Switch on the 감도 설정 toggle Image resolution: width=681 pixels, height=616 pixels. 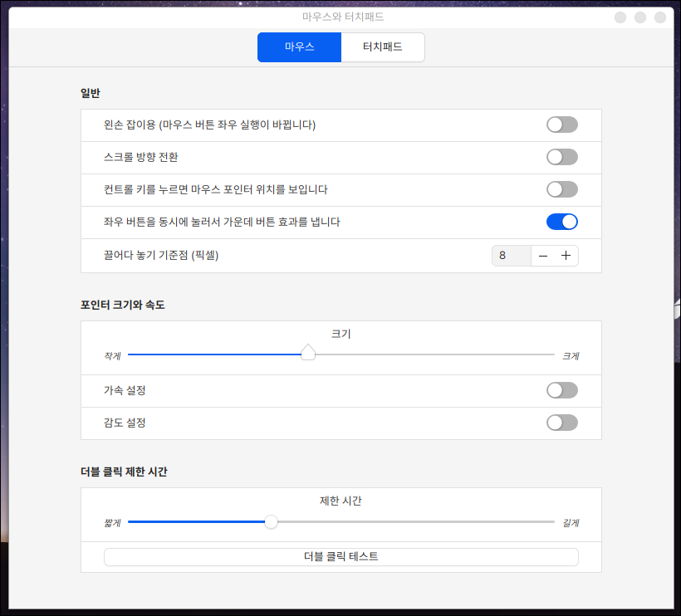[x=561, y=423]
